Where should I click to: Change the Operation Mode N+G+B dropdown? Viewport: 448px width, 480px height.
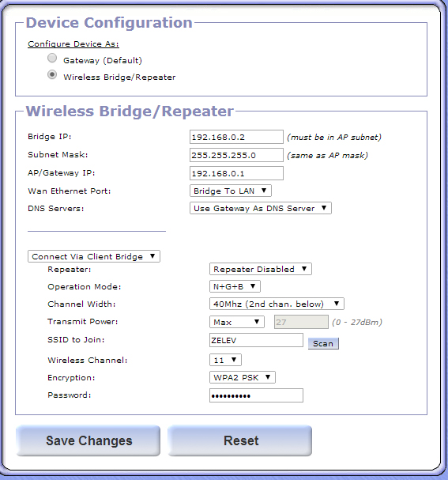(235, 286)
